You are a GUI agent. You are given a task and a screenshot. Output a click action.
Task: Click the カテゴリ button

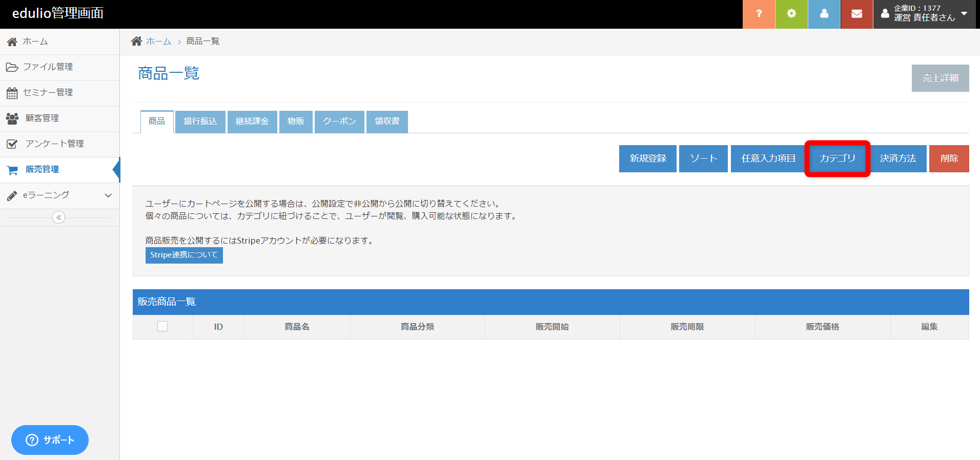(x=838, y=158)
